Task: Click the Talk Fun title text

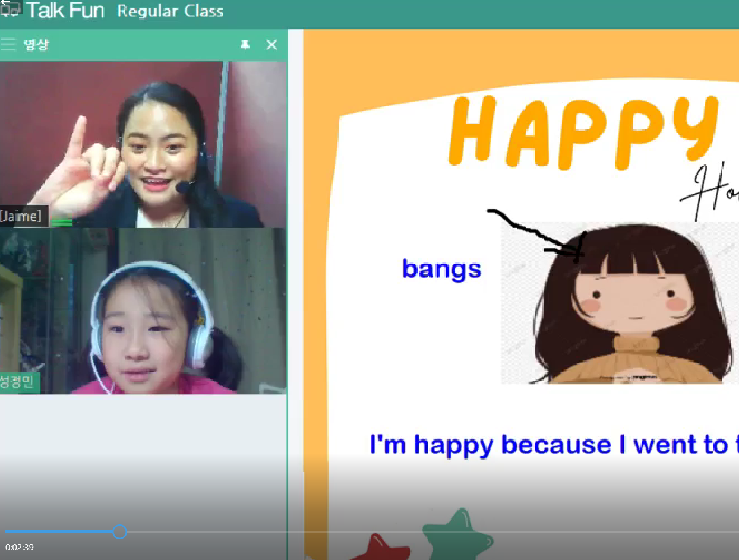Action: pyautogui.click(x=65, y=11)
